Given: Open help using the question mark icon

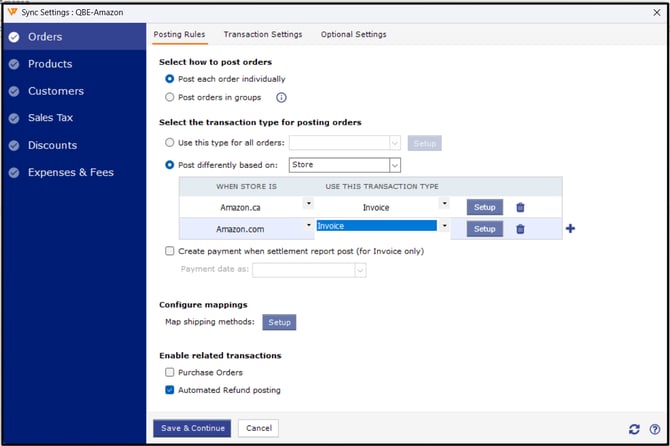Looking at the screenshot, I should [x=654, y=429].
